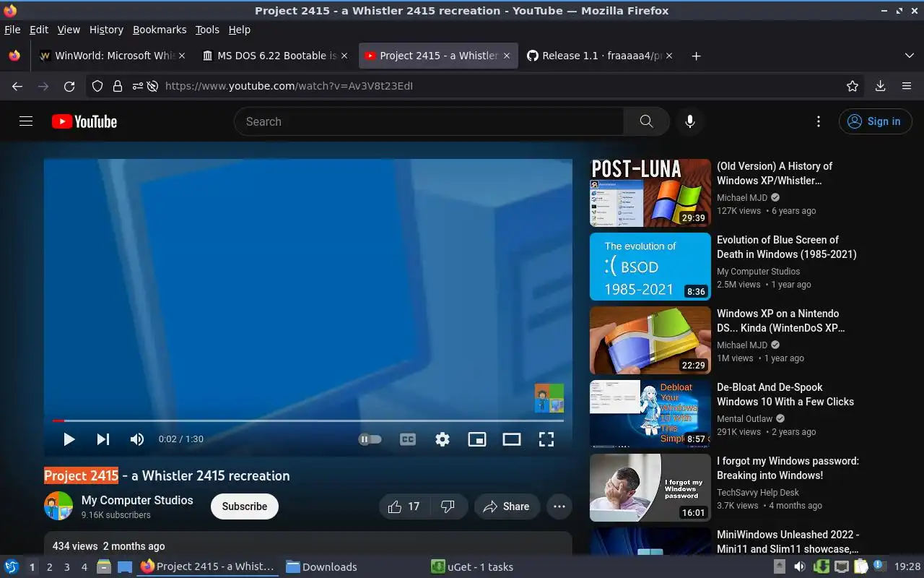Start voice search with the microphone
This screenshot has height=578, width=924.
[690, 121]
